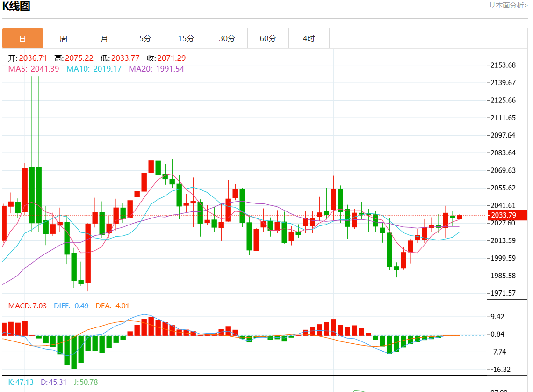The height and width of the screenshot is (392, 533).
Task: Open the 基本面分析 link
Action: (508, 6)
